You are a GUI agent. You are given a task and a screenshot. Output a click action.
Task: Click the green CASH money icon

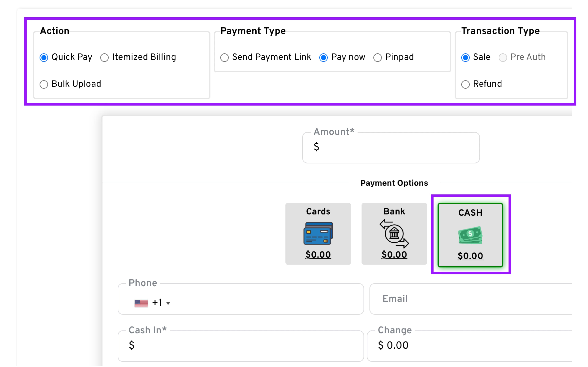click(470, 235)
